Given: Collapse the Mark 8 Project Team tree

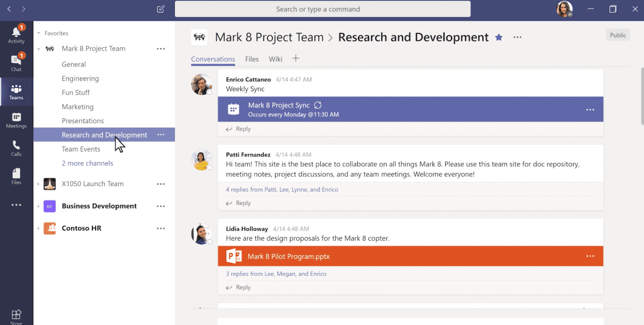Looking at the screenshot, I should [x=38, y=49].
